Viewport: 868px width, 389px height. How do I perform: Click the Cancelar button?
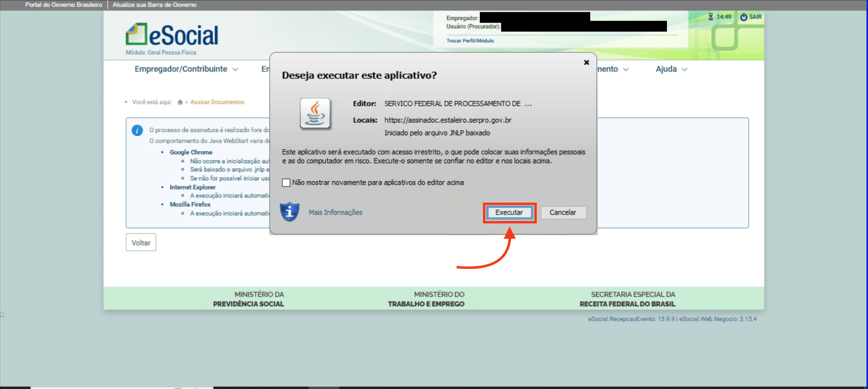tap(563, 212)
